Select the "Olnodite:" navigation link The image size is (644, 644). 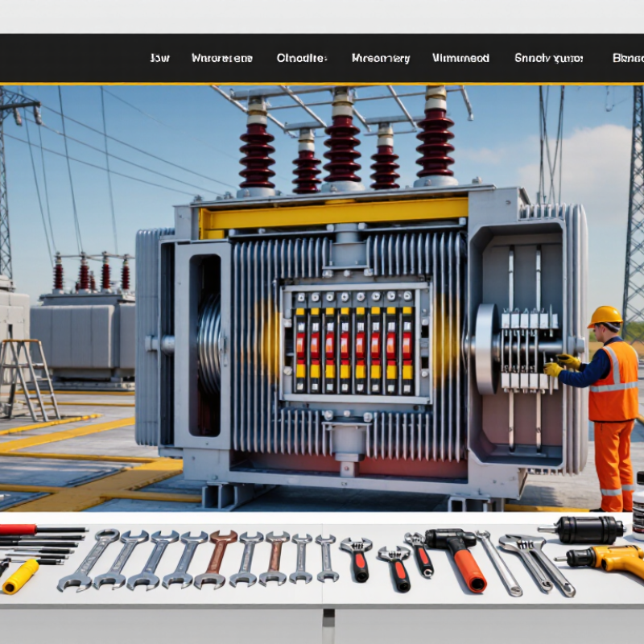(x=302, y=58)
